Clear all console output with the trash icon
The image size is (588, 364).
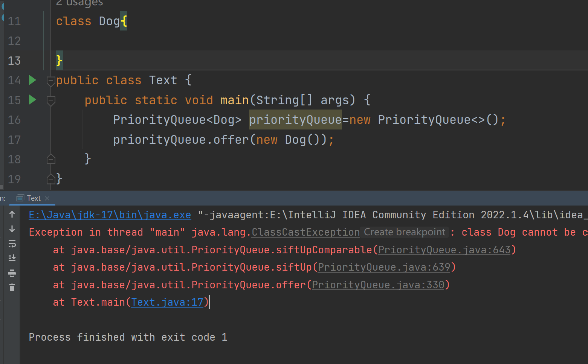(x=12, y=288)
